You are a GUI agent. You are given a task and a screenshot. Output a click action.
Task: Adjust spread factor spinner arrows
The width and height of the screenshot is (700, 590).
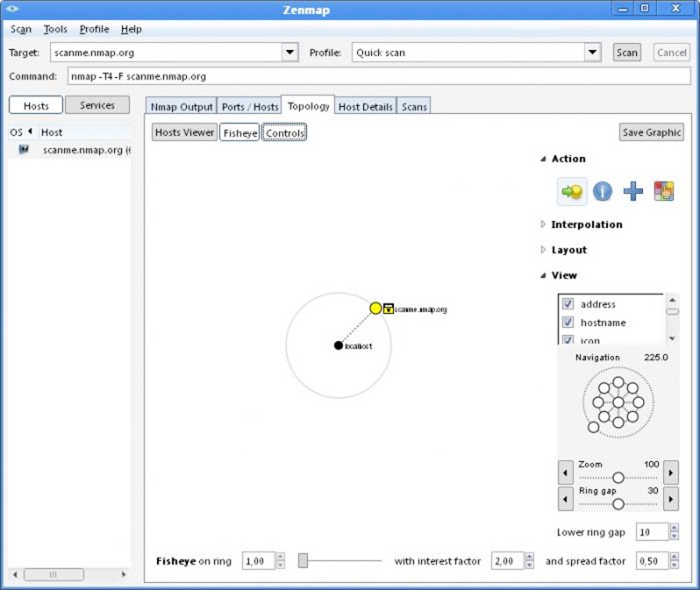[x=675, y=560]
